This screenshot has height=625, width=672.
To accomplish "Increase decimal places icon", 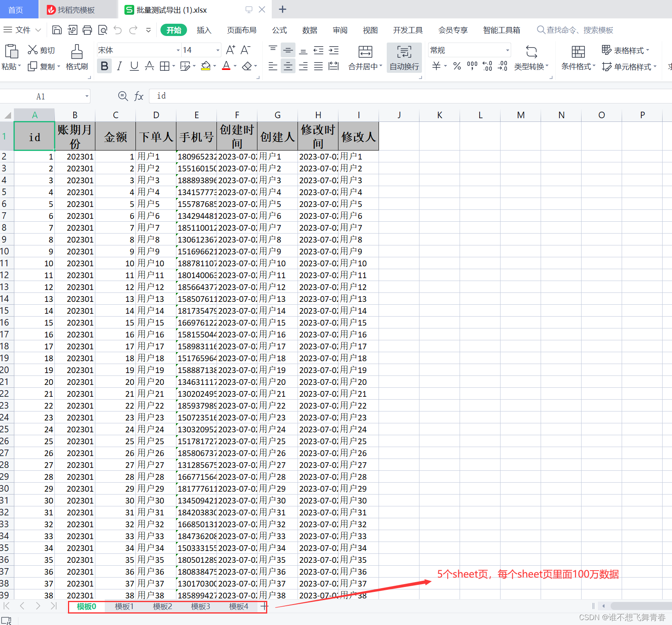I will coord(487,66).
